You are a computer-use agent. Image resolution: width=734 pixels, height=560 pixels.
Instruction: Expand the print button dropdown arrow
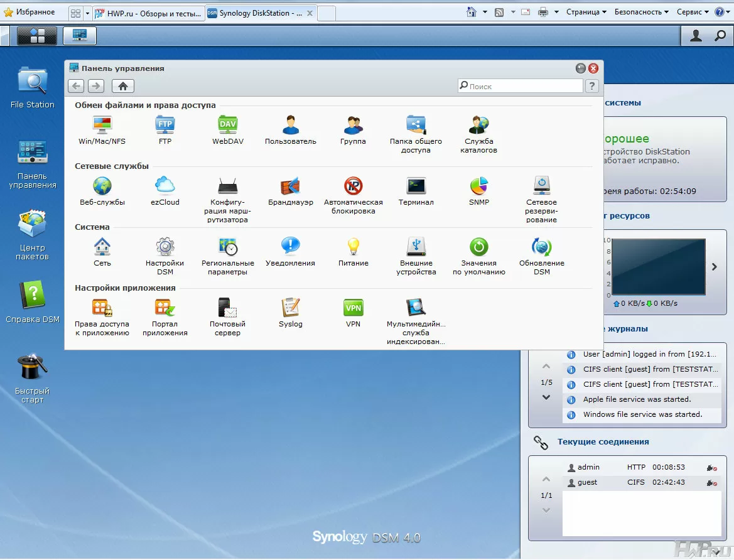click(x=556, y=12)
